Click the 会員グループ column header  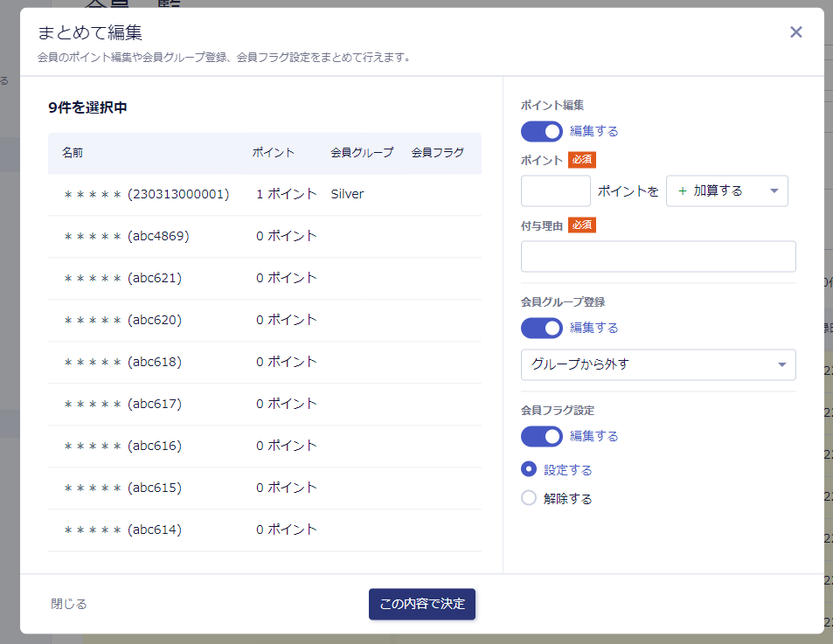(362, 152)
